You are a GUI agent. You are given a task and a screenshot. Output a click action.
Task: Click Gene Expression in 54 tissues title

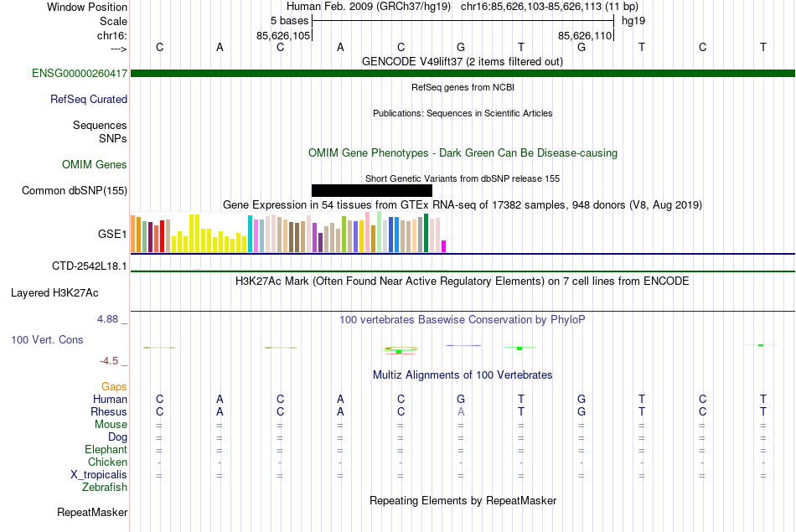(x=463, y=205)
